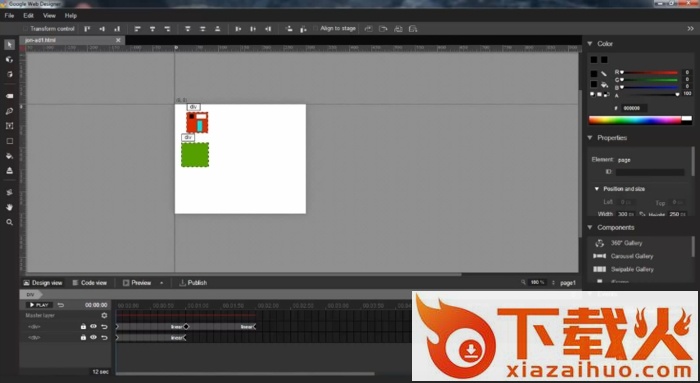Open the Help menu
700x383 pixels.
click(71, 16)
